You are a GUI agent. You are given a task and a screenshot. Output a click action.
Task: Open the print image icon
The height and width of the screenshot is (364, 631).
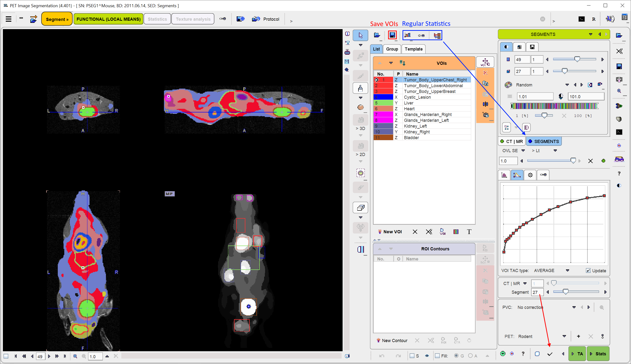347,52
